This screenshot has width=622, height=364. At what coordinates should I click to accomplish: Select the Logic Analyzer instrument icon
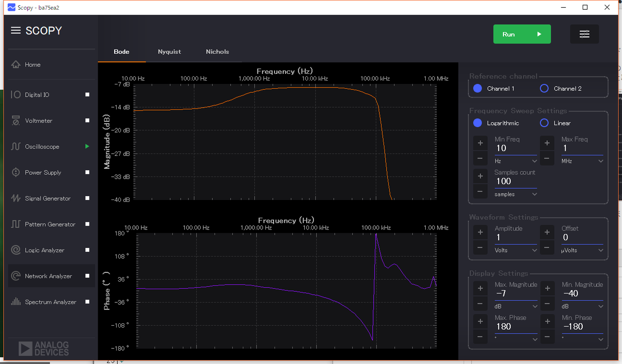tap(16, 250)
